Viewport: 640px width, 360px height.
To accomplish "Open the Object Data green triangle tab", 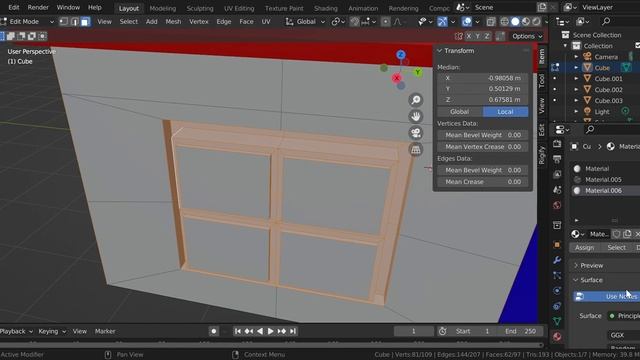I will tap(557, 321).
